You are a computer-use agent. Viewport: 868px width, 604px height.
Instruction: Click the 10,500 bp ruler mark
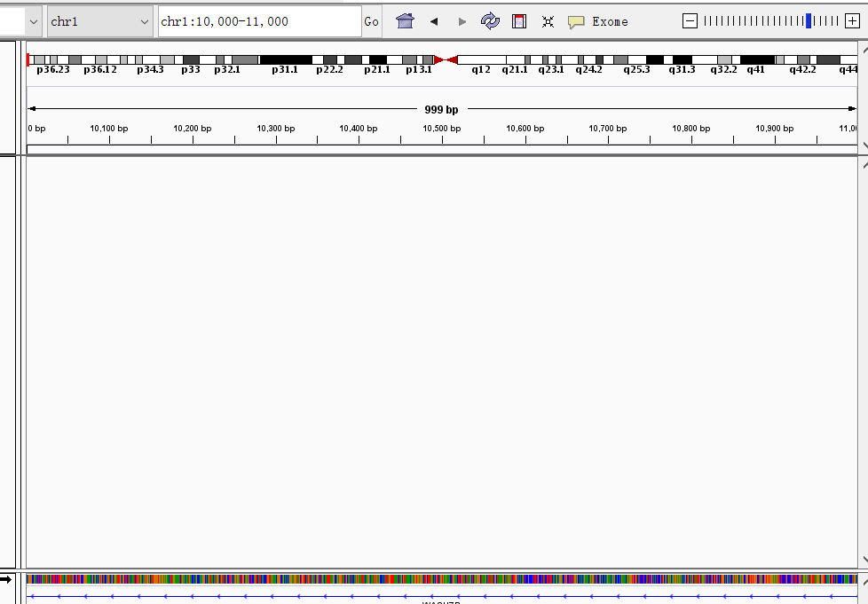[441, 129]
